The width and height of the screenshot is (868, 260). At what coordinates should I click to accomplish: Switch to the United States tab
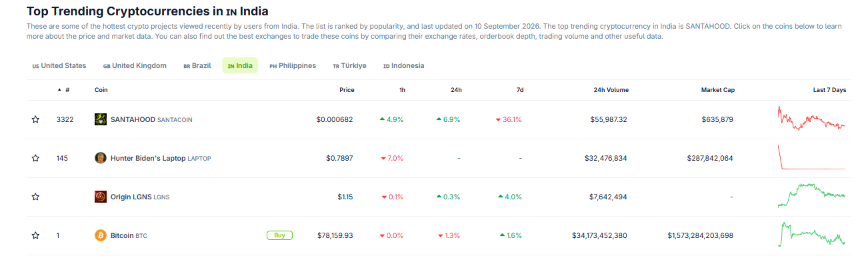59,65
